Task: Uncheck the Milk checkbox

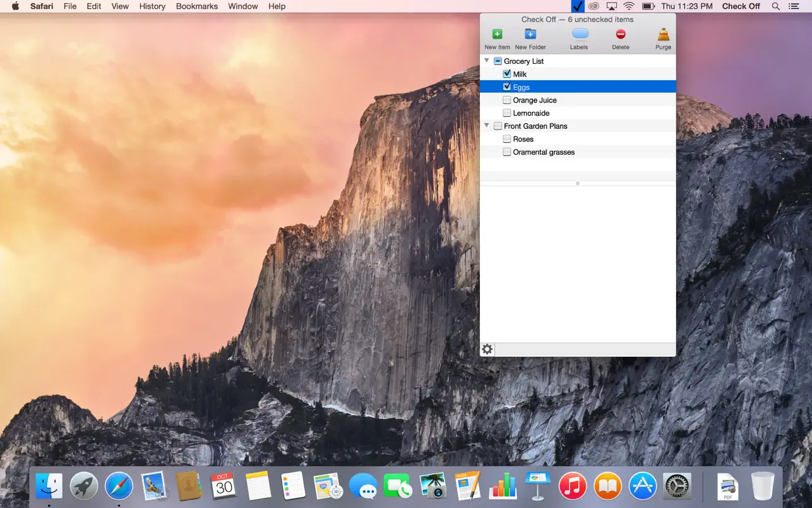Action: 507,74
